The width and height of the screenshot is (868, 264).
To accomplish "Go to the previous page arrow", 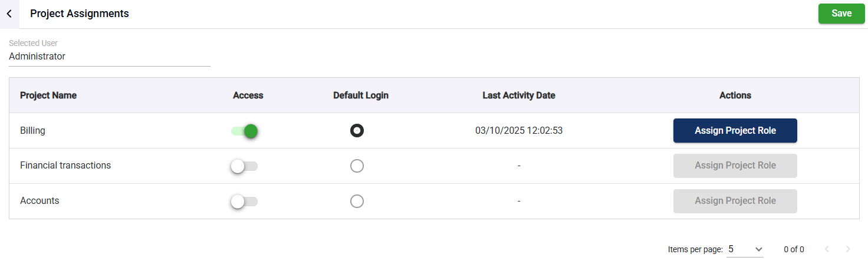I will tap(827, 249).
